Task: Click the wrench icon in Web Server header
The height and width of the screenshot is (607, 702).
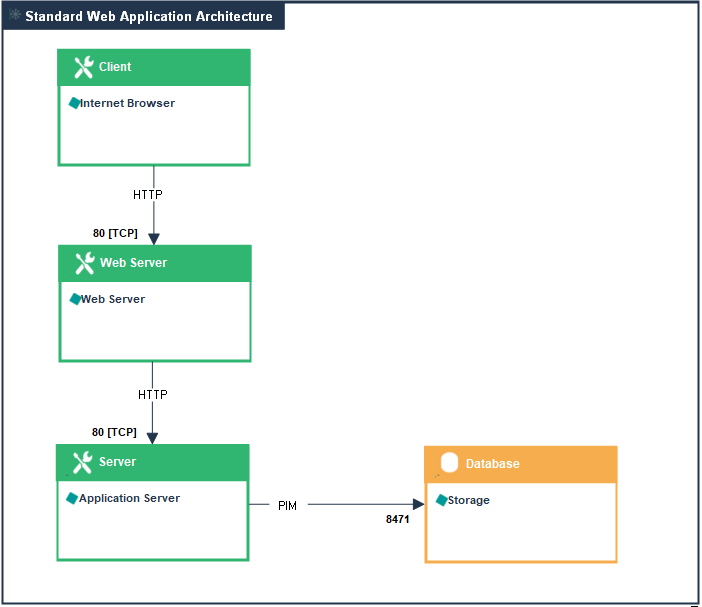Action: point(84,263)
